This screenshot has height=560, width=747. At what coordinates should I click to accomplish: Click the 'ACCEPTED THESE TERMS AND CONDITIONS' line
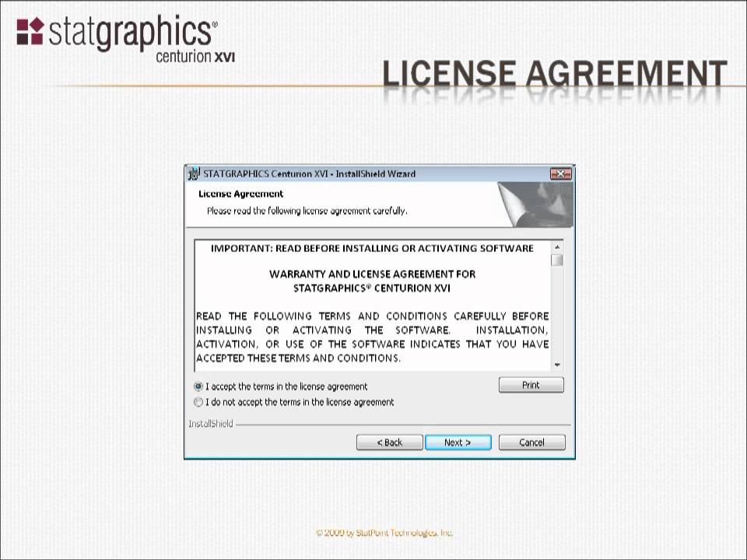tap(298, 358)
